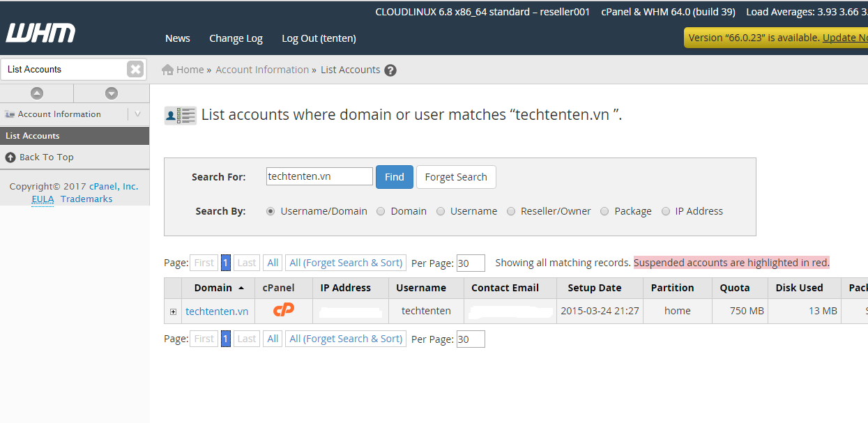Click the quota value "750 MB"
The image size is (868, 423).
pos(747,311)
